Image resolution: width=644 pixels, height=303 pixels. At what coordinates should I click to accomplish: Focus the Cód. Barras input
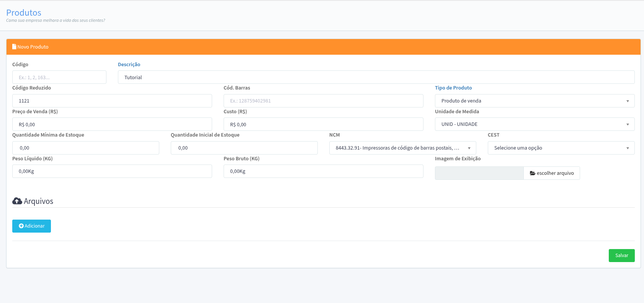[323, 101]
